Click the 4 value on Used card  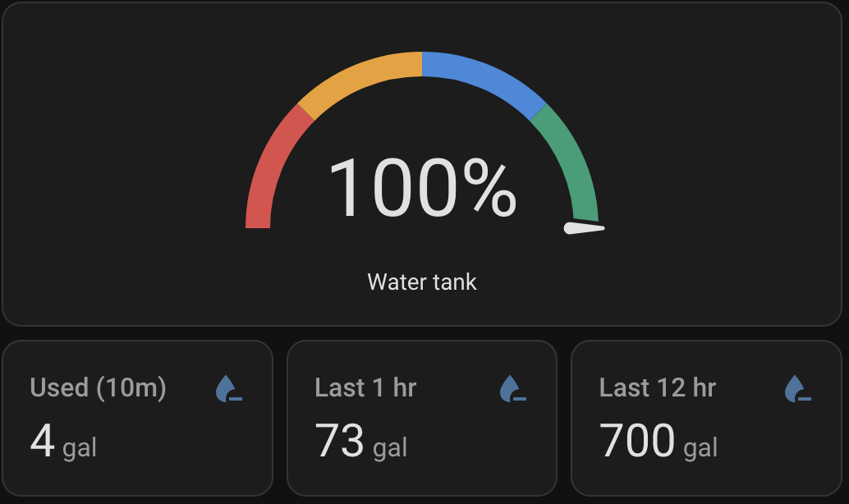coord(42,441)
